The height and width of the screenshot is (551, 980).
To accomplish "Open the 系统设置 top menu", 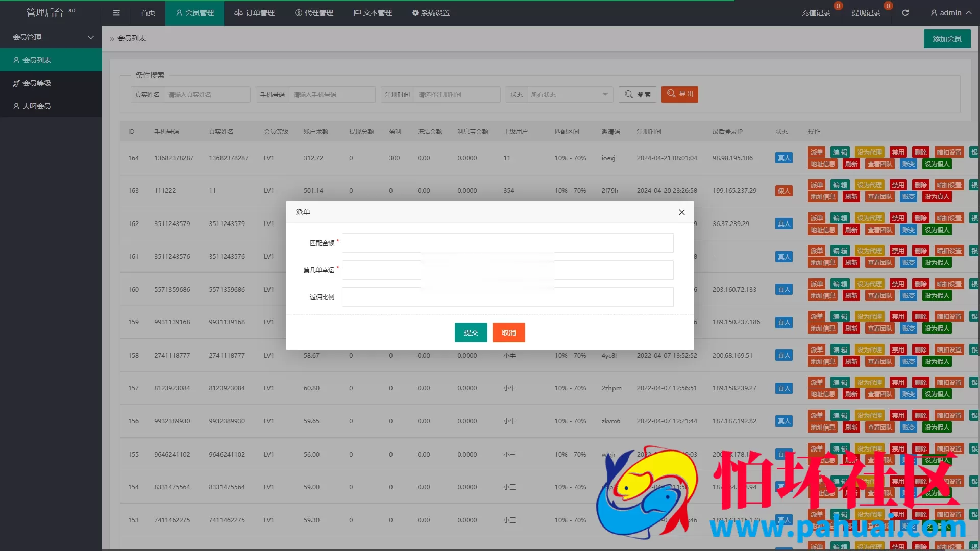I will coord(431,13).
